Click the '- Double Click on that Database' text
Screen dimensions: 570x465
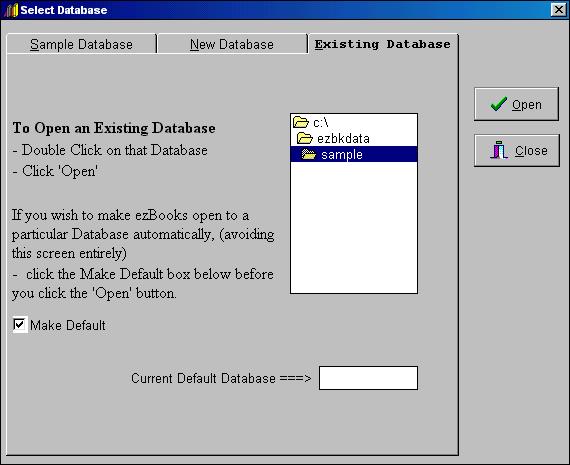pos(110,150)
